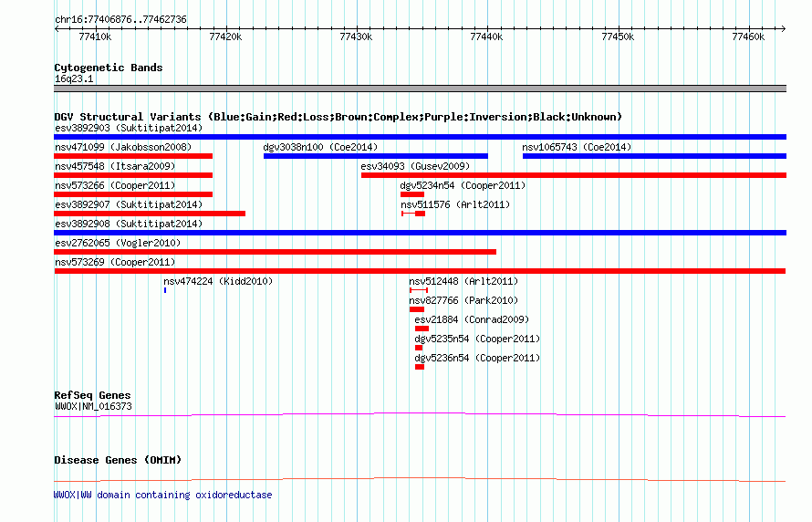The width and height of the screenshot is (812, 522).
Task: Click the RefSeq Genes track heading
Action: (x=92, y=396)
